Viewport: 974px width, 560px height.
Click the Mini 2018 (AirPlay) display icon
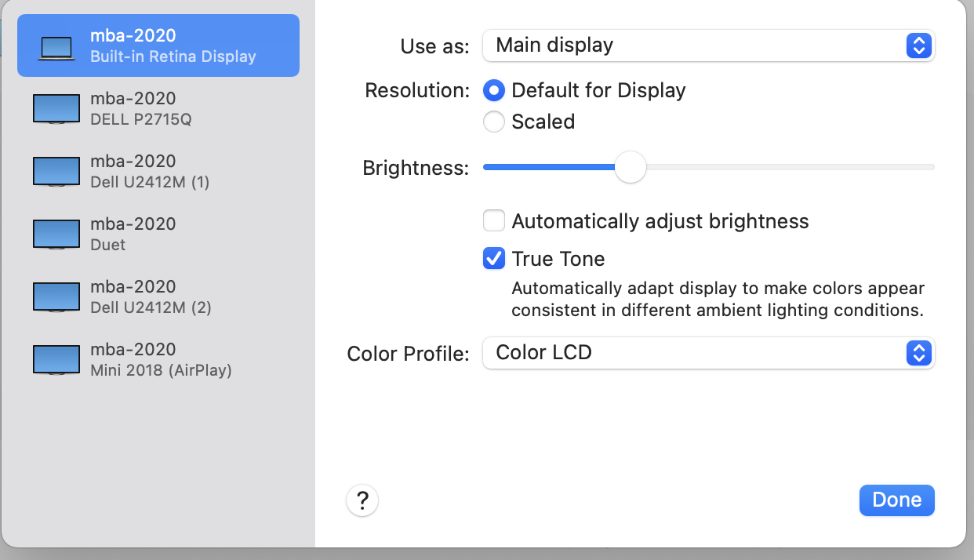(x=56, y=360)
